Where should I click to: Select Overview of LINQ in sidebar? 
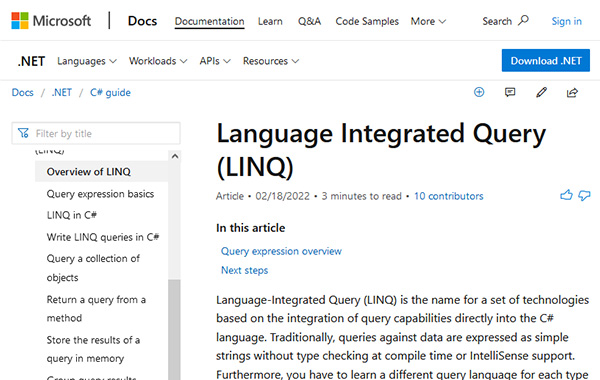pos(101,171)
